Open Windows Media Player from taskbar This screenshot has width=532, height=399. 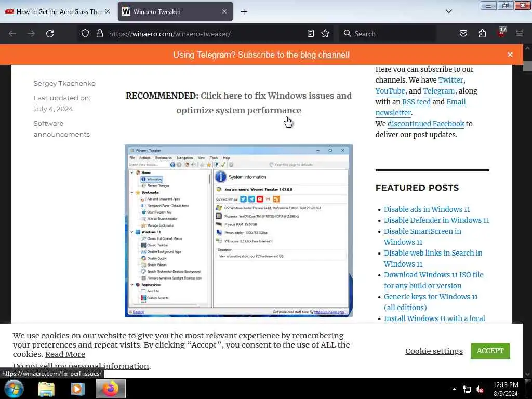pos(78,389)
